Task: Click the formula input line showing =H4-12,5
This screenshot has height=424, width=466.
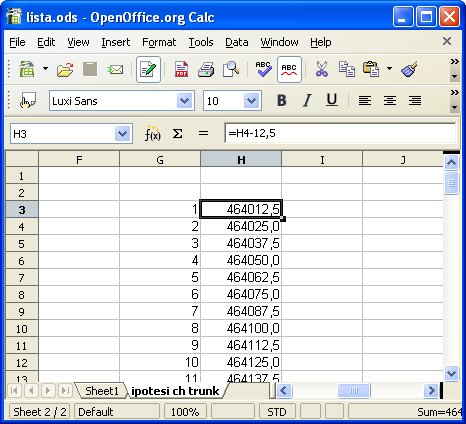Action: click(340, 133)
